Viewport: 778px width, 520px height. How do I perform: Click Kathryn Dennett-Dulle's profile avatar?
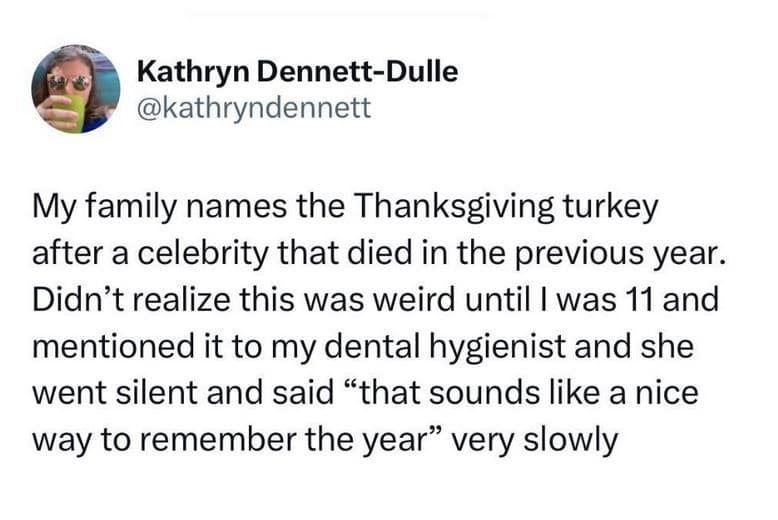click(75, 89)
